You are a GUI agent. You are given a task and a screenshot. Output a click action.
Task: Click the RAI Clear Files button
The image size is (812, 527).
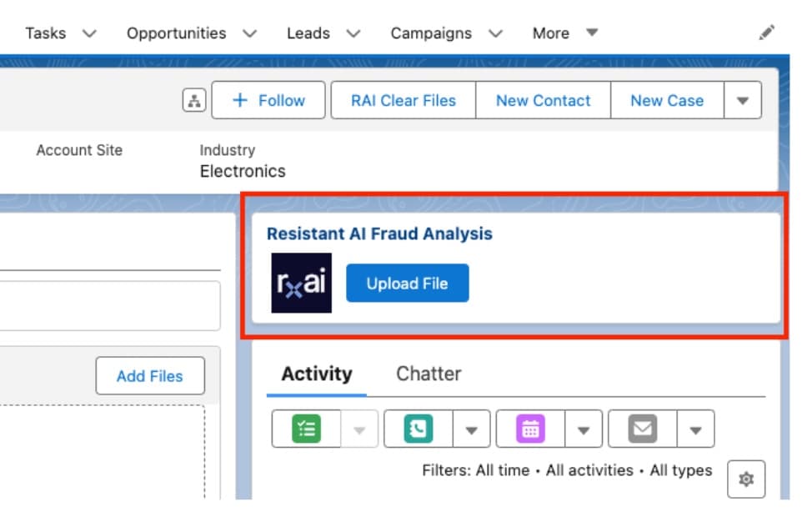point(403,101)
